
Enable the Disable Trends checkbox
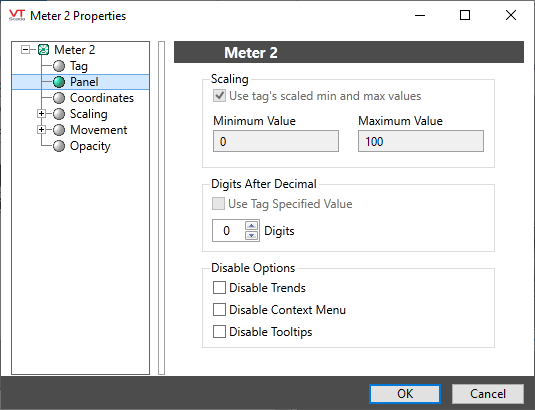tap(219, 288)
